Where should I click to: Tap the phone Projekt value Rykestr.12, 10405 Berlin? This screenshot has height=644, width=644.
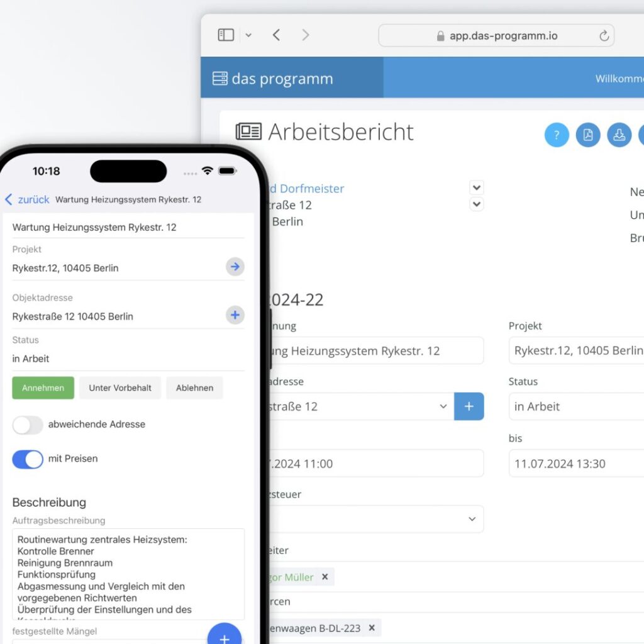tap(65, 268)
